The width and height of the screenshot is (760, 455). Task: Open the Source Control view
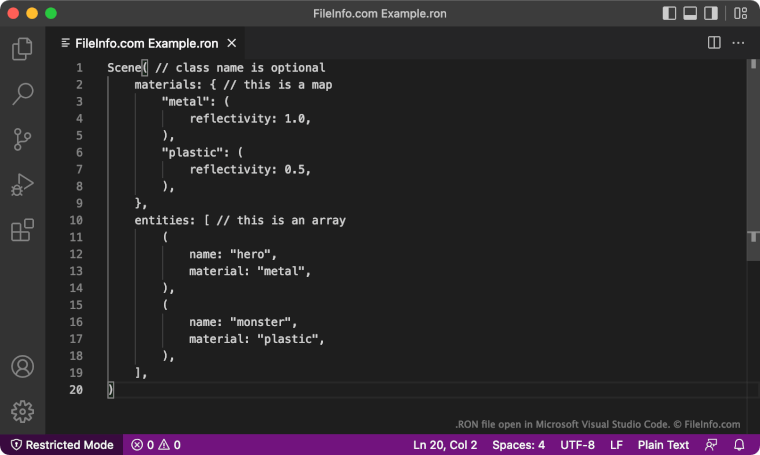[22, 140]
